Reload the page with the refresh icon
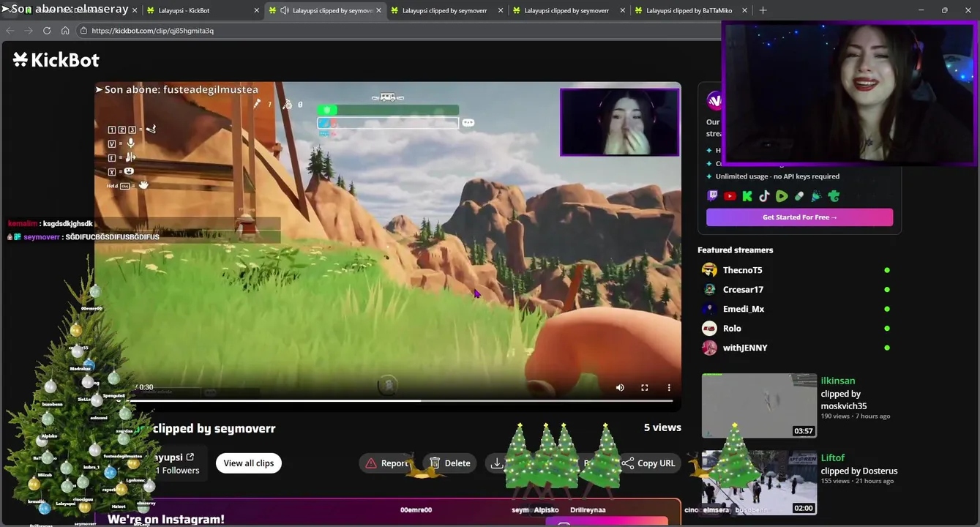Screen dimensions: 980x527 click(47, 31)
